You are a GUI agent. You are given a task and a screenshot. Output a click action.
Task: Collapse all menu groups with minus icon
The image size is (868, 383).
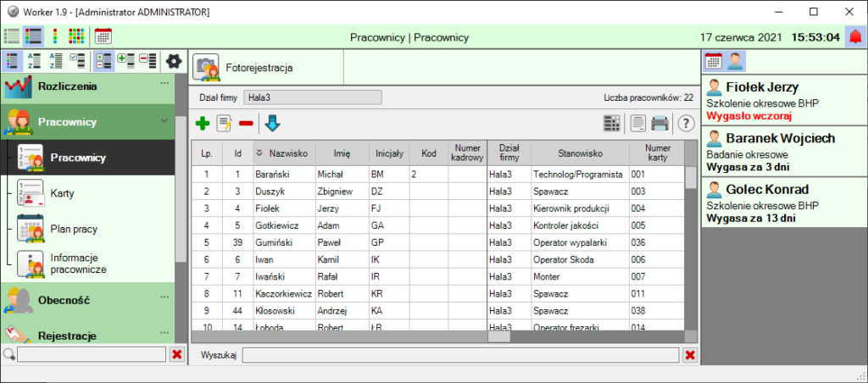[x=147, y=61]
